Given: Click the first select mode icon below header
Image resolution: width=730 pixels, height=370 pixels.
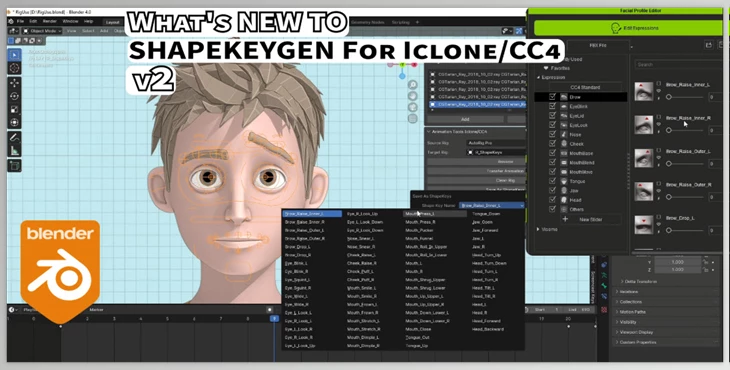Looking at the screenshot, I should (x=11, y=40).
